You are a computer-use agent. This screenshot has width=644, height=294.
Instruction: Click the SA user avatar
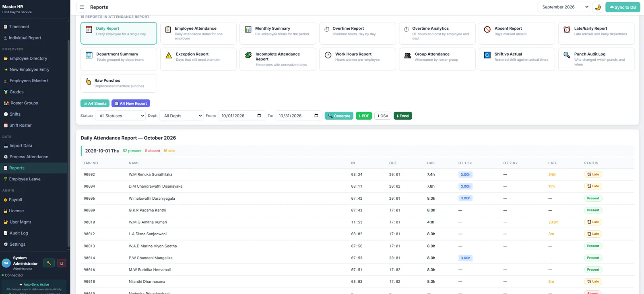click(x=6, y=263)
